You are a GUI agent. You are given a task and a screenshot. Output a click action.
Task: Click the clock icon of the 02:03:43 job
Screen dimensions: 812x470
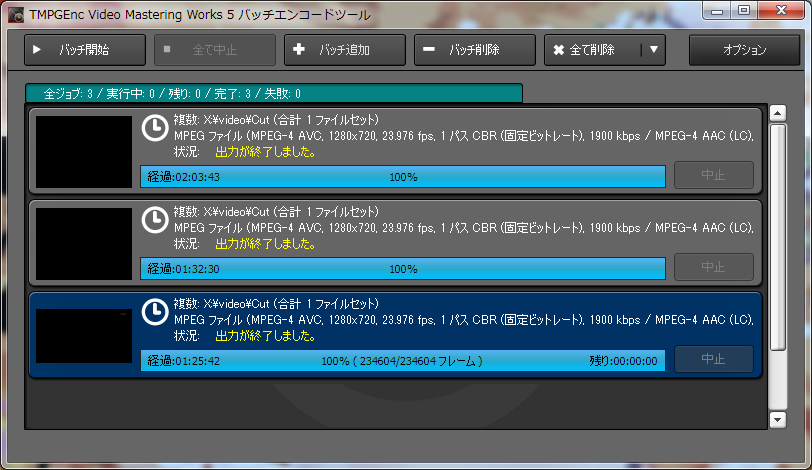pos(155,128)
